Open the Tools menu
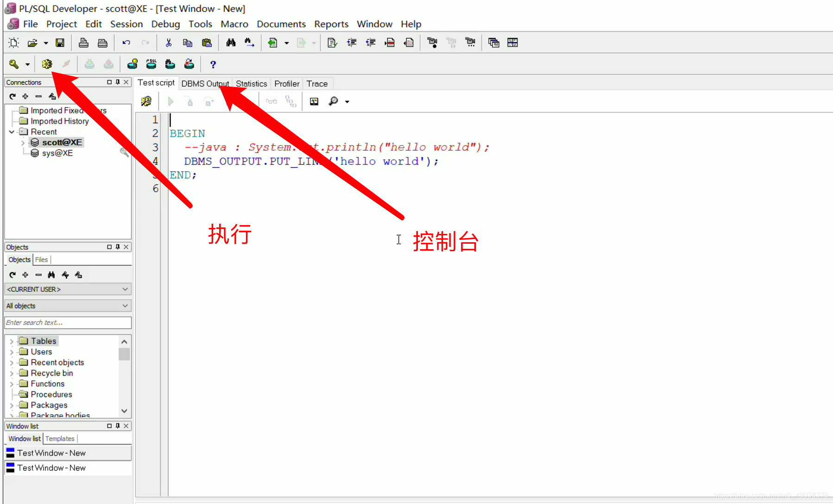Viewport: 833px width, 504px height. coord(200,24)
